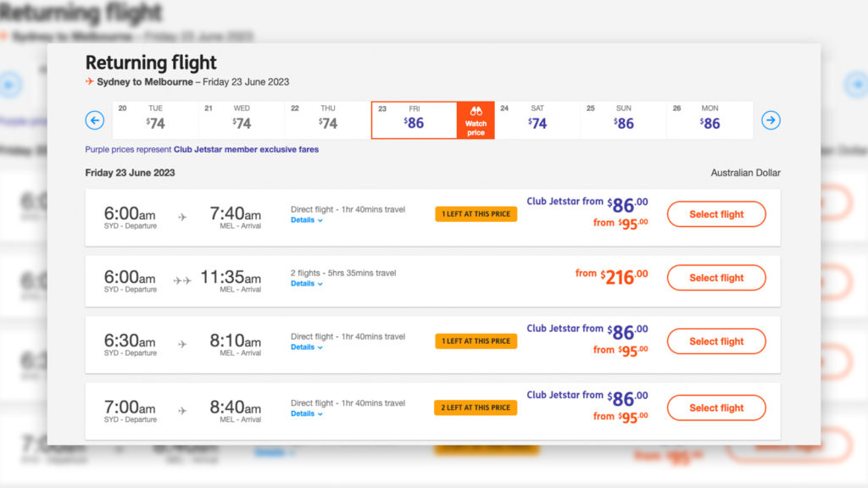This screenshot has height=488, width=868.
Task: Click the left arrow to view earlier dates
Action: 94,120
